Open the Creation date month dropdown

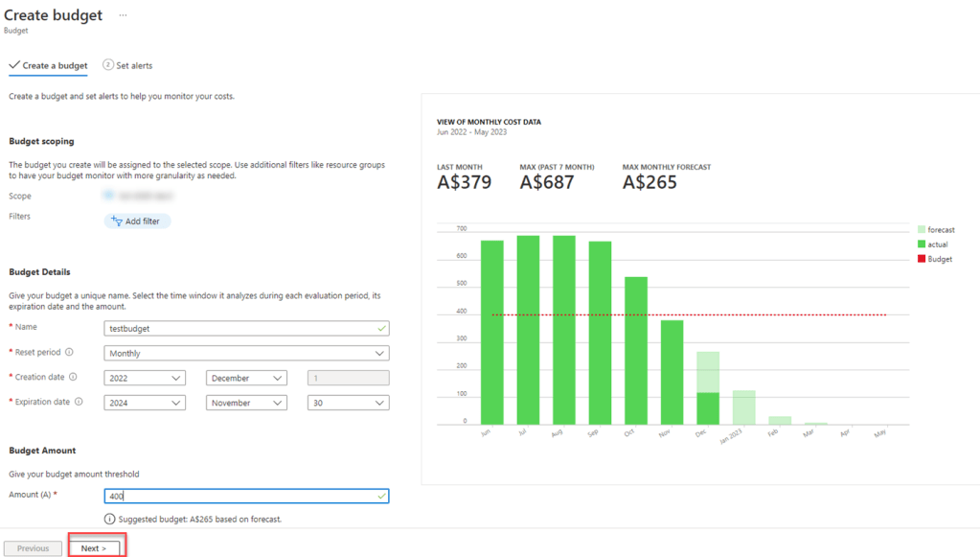pyautogui.click(x=246, y=379)
